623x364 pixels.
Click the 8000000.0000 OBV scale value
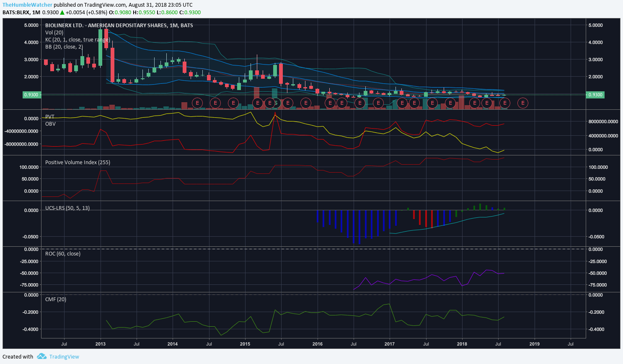pyautogui.click(x=603, y=121)
